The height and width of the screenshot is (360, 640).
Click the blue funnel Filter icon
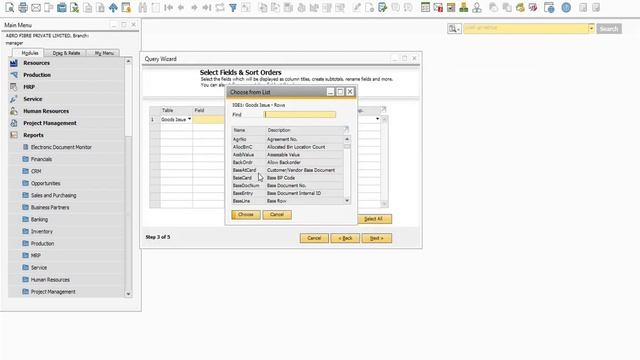point(233,7)
